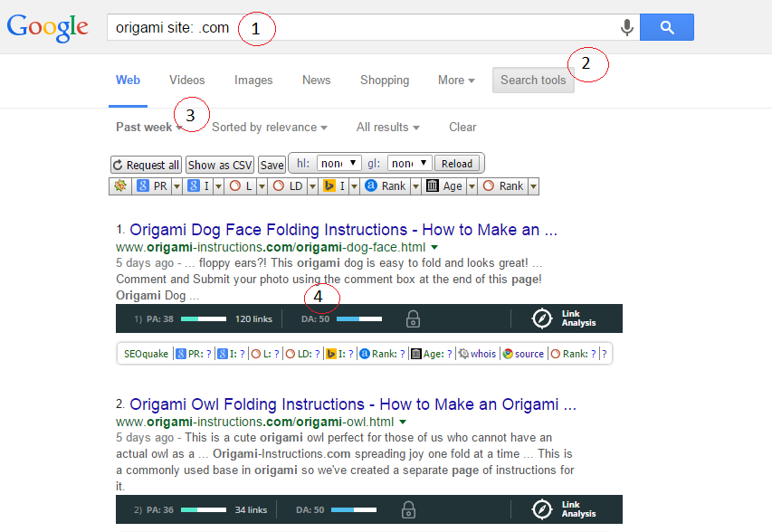Click the PA: 38 progress bar
772x532 pixels.
pos(204,318)
